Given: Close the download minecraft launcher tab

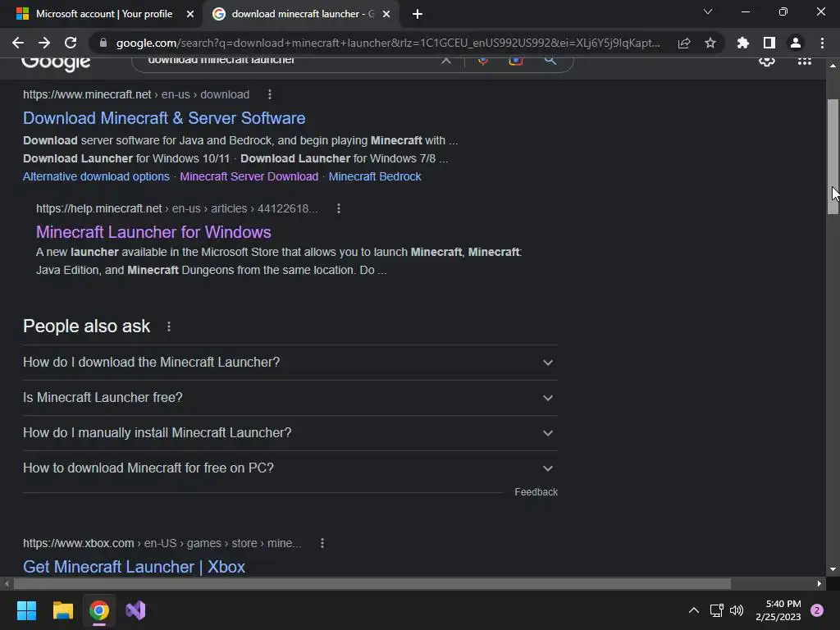Looking at the screenshot, I should coord(386,14).
